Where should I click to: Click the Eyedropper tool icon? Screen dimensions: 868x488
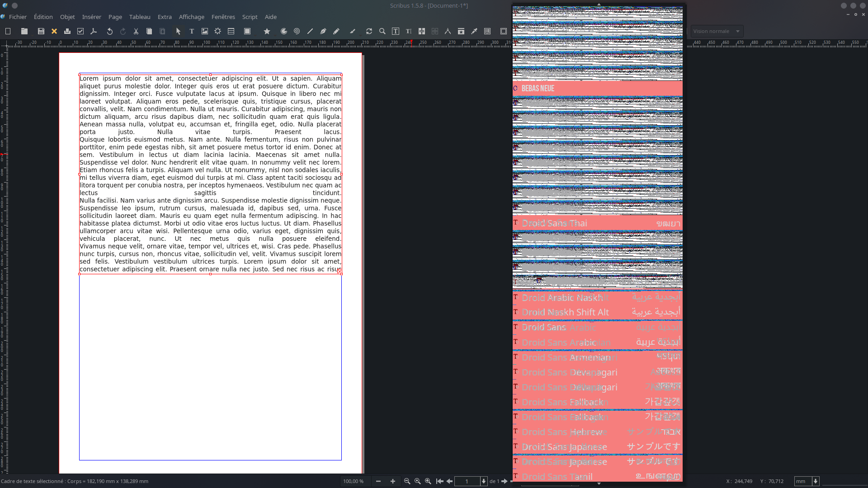point(474,31)
